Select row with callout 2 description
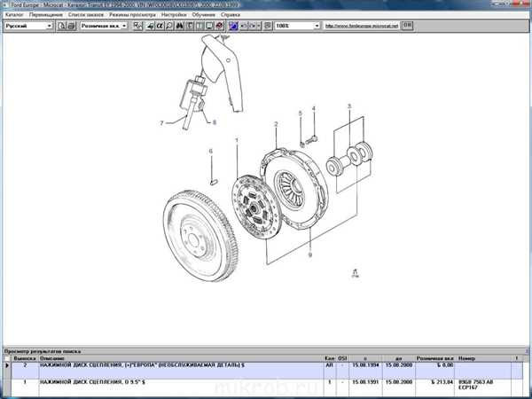Screen dimensions: 532x399 pyautogui.click(x=266, y=370)
